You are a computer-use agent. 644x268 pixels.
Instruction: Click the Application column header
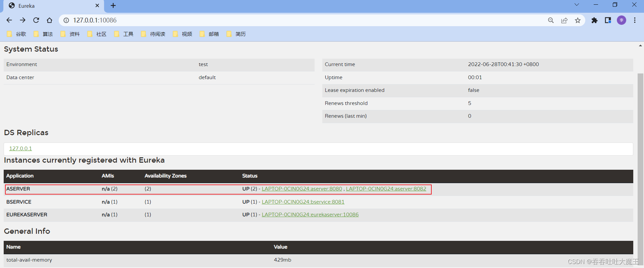tap(20, 176)
